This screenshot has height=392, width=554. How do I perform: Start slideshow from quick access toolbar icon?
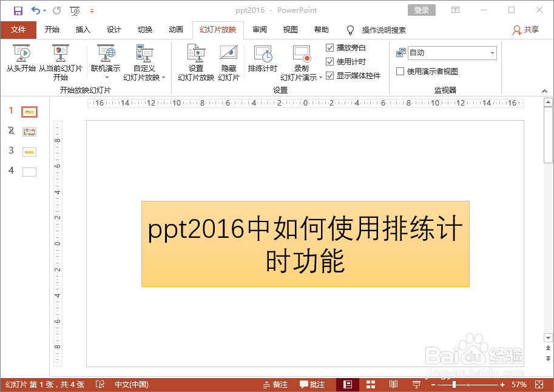(75, 11)
